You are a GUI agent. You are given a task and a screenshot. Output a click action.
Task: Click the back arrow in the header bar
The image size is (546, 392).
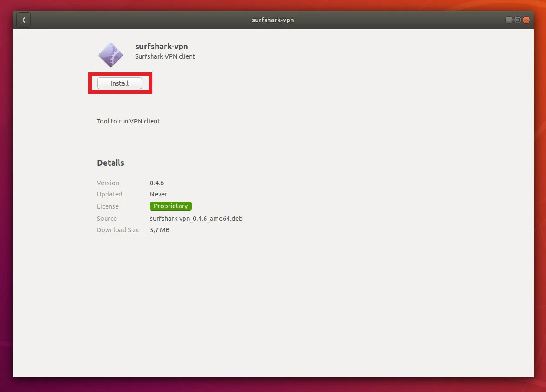click(23, 20)
